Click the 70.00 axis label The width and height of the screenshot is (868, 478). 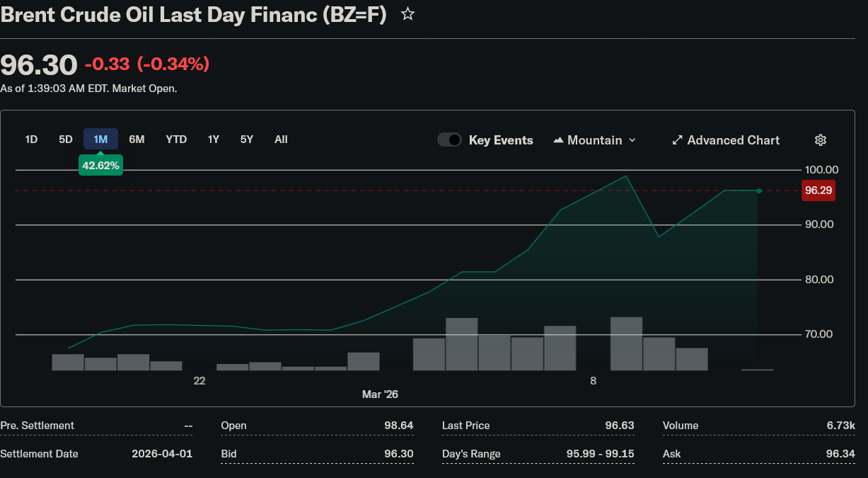[x=819, y=334]
